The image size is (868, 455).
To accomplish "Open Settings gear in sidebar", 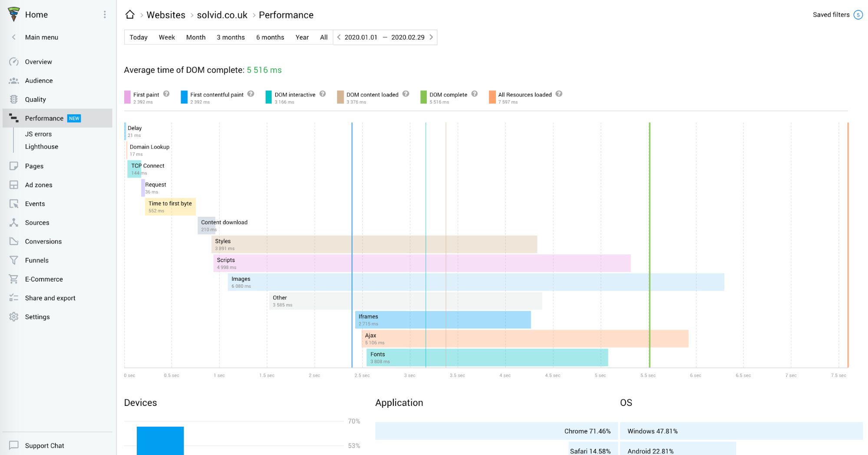I will tap(14, 317).
